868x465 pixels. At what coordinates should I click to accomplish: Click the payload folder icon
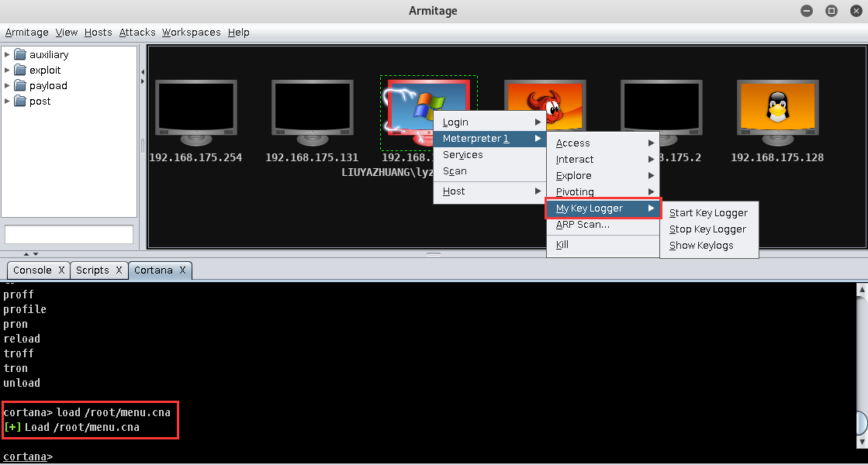[x=20, y=85]
